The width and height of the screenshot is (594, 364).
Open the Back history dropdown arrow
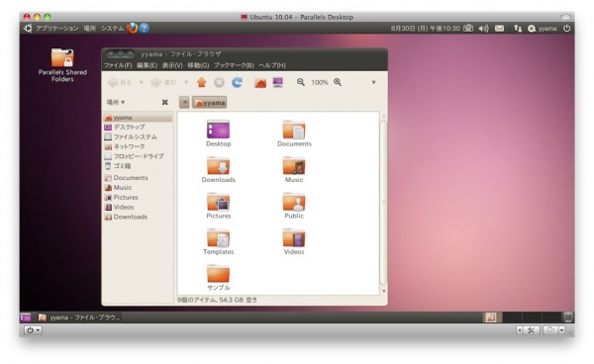142,82
